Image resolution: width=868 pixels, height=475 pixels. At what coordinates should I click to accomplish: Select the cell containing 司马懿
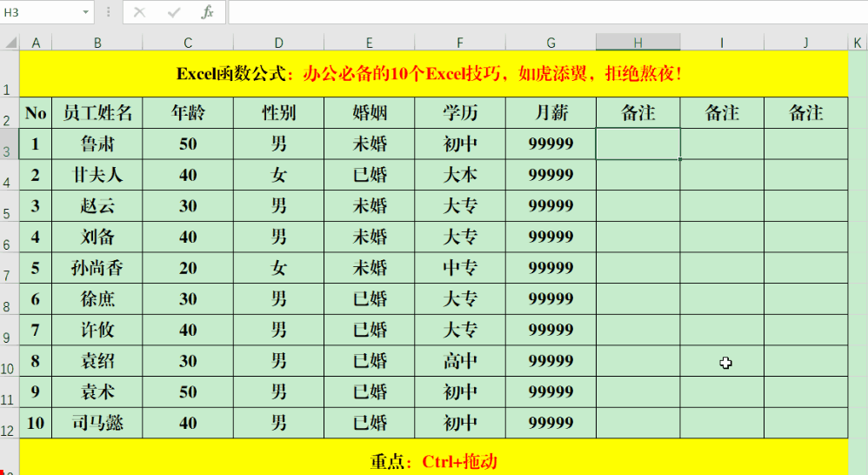point(97,424)
